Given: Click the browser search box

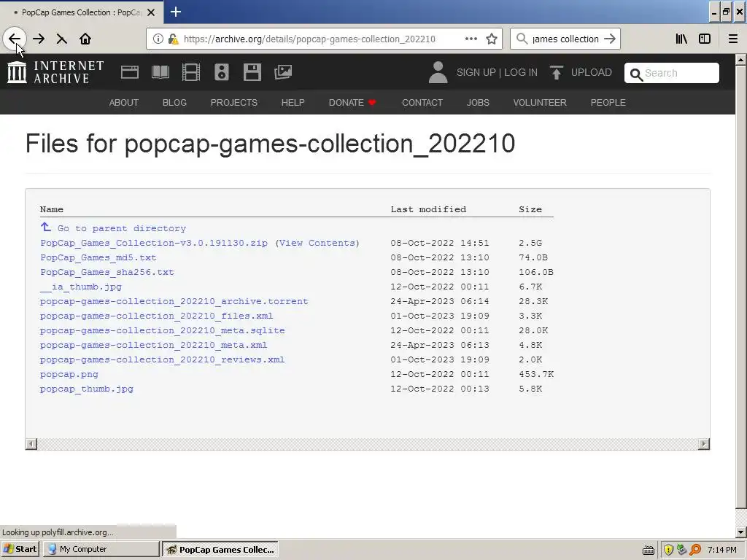Looking at the screenshot, I should coord(565,39).
